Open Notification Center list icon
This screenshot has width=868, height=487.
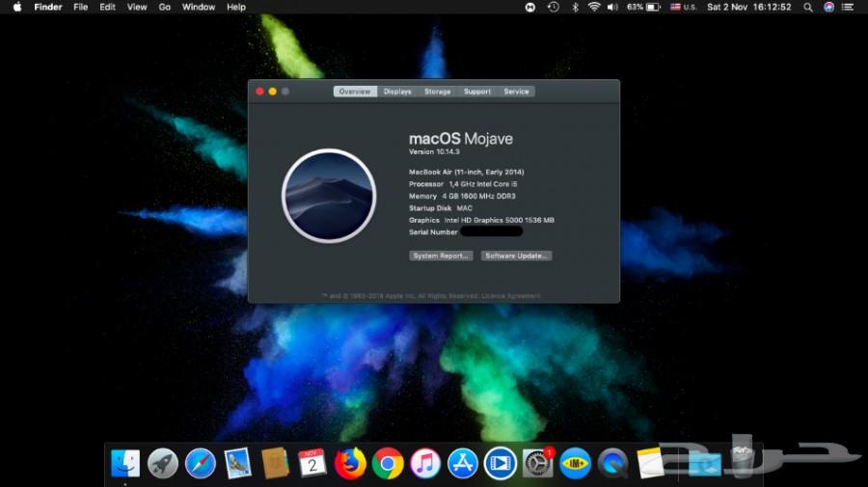[848, 7]
